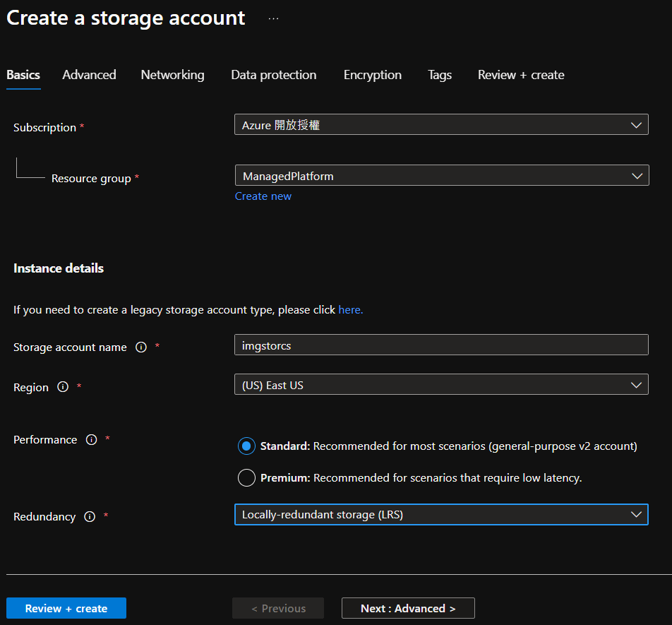Click the Storage account name input field

point(441,345)
